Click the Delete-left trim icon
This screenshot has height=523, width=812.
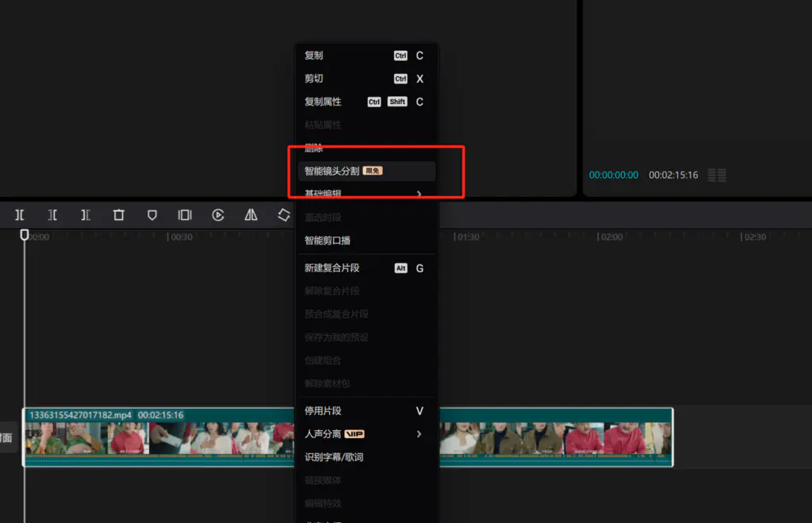pos(52,215)
